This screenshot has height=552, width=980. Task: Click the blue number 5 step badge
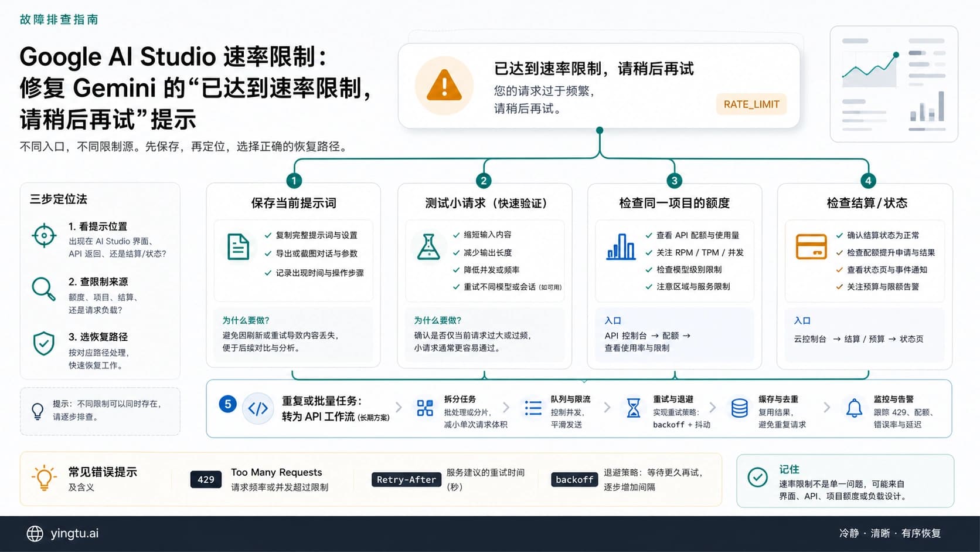(227, 404)
